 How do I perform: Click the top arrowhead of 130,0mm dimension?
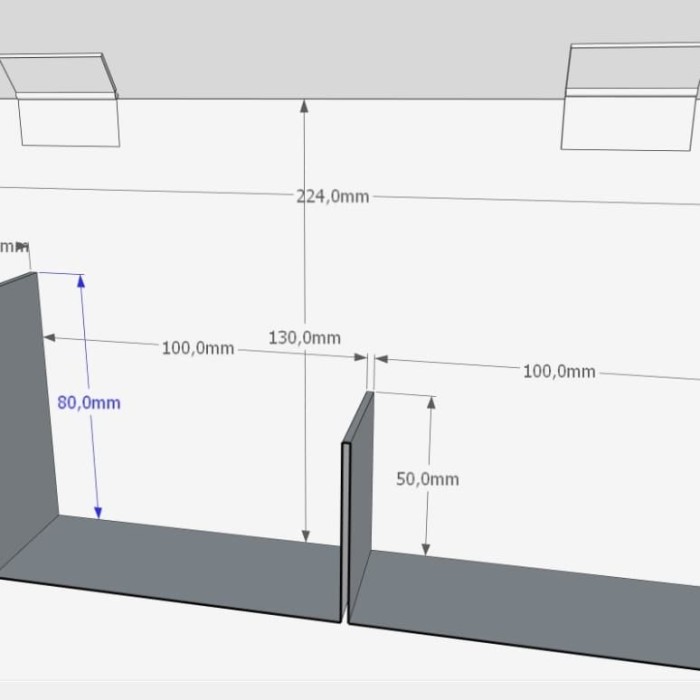click(304, 106)
